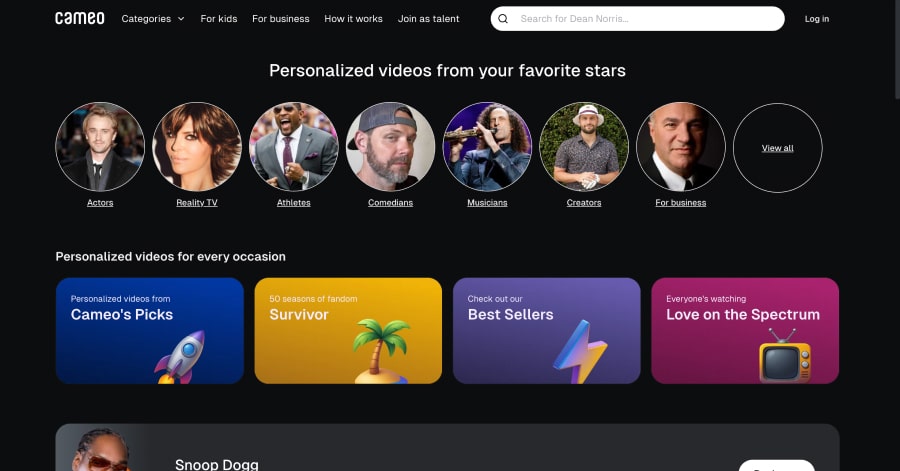Click the Reality TV text link
This screenshot has height=471, width=900.
(197, 203)
